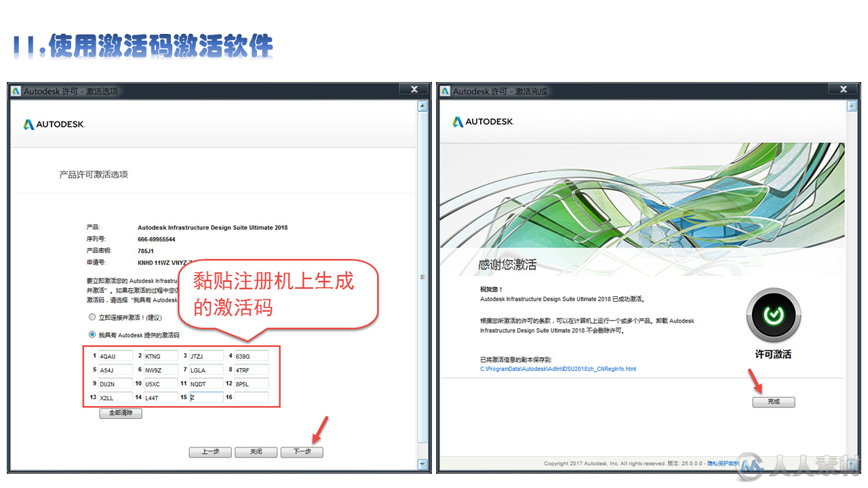This screenshot has height=488, width=868.
Task: Click the 申请号 value starting with KNHD
Action: (x=165, y=262)
